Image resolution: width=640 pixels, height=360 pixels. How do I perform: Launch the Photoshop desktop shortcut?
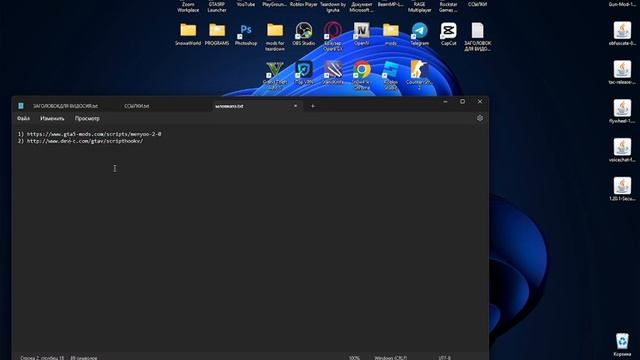coord(246,33)
